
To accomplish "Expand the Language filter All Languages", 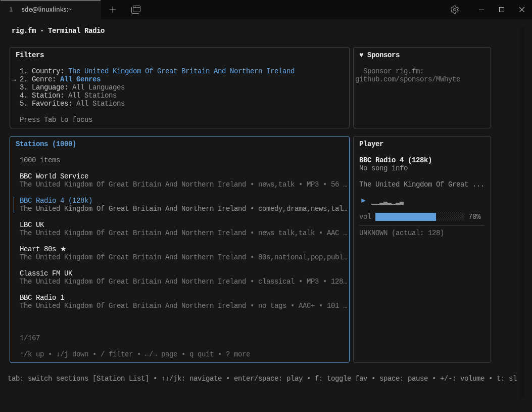I will 98,87.
